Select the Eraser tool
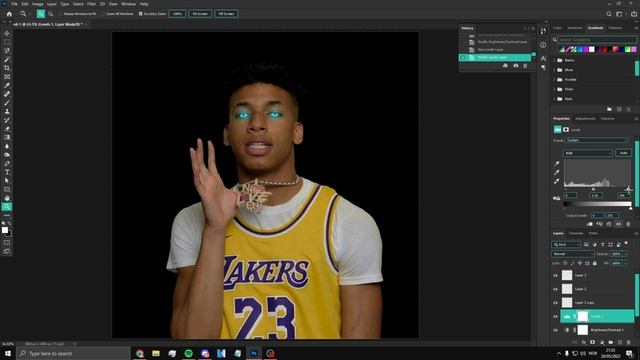The height and width of the screenshot is (360, 640). click(x=7, y=129)
